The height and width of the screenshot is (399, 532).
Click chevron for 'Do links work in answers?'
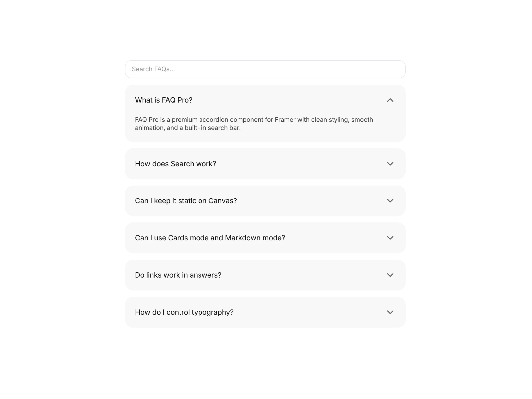390,275
